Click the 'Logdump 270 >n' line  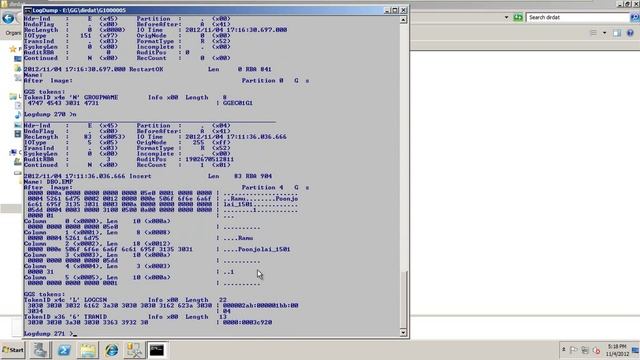pyautogui.click(x=50, y=114)
